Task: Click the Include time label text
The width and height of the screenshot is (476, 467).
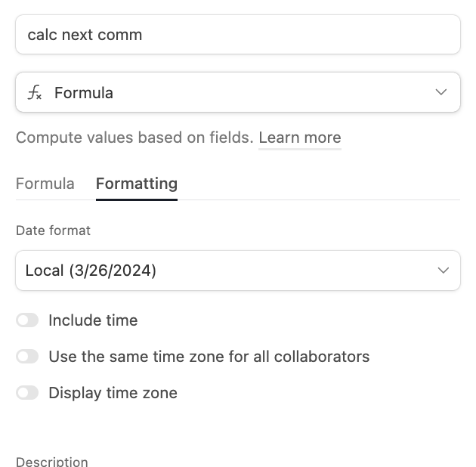Action: (93, 320)
